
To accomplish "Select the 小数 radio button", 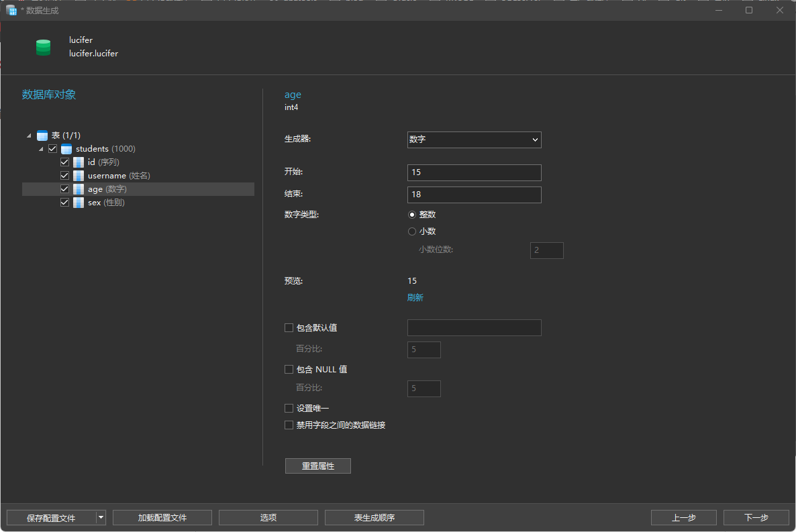I will [411, 231].
